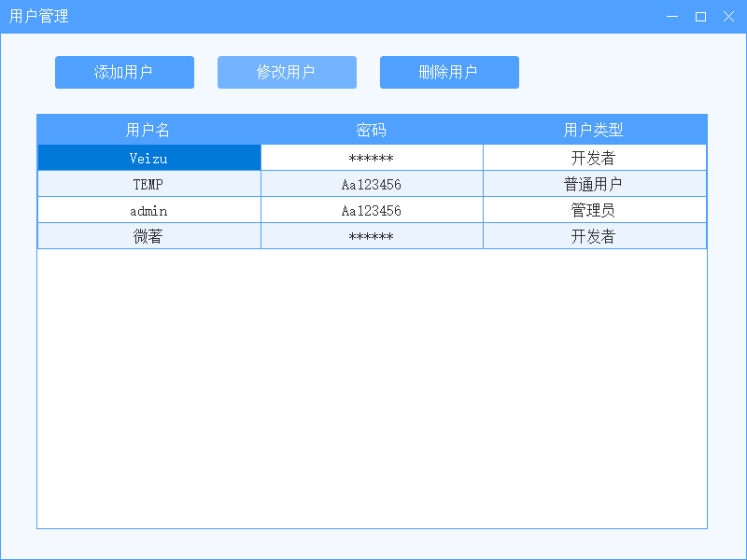Image resolution: width=747 pixels, height=560 pixels.
Task: Select 开发者 type cell in 微著 row
Action: click(595, 236)
